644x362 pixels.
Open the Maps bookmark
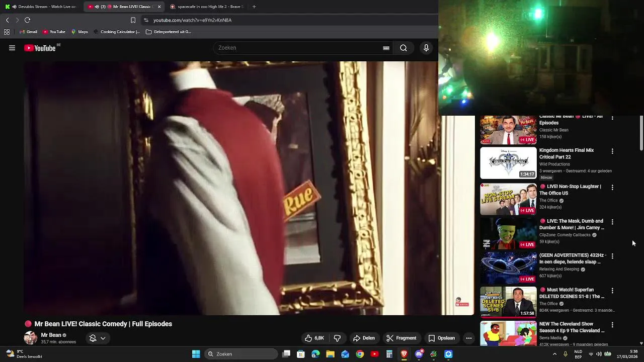coord(79,32)
